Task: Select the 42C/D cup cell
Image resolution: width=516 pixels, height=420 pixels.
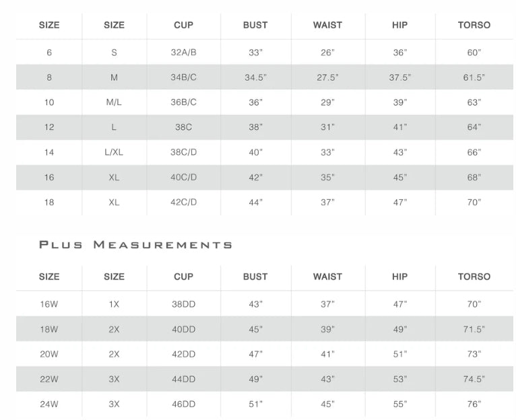Action: 183,203
